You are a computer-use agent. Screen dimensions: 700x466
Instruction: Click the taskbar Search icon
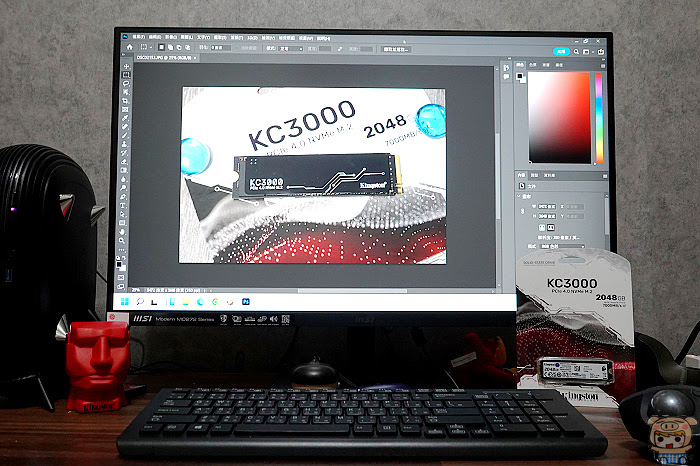[140, 302]
